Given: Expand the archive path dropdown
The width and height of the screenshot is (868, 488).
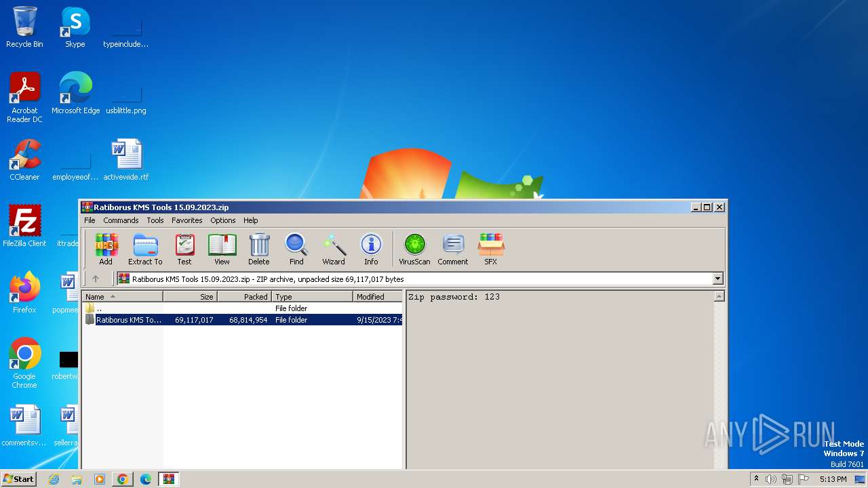Looking at the screenshot, I should pos(717,279).
